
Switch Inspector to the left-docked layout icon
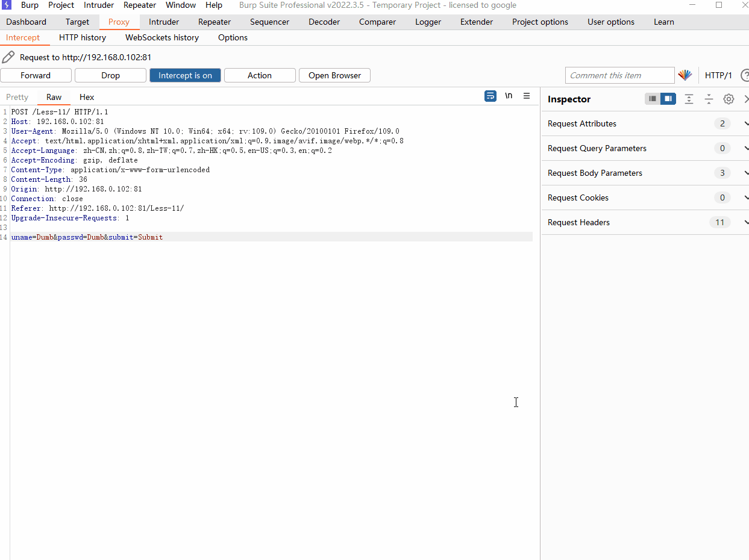pos(652,99)
